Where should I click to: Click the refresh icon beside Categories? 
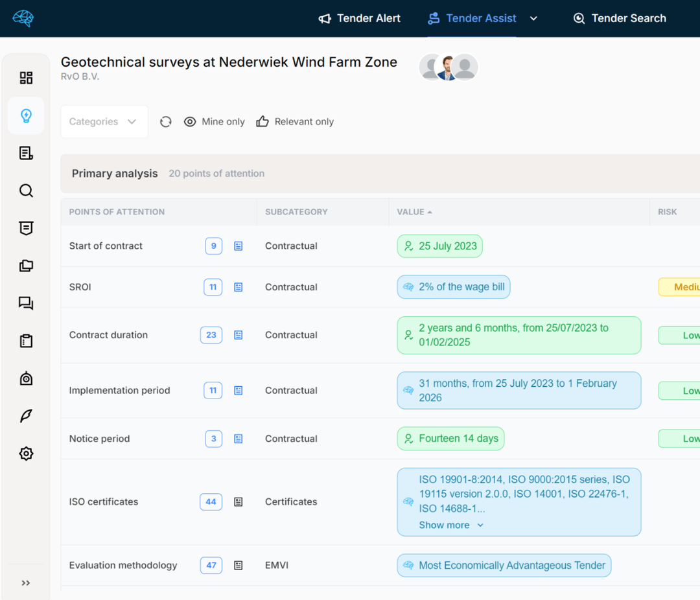coord(166,122)
